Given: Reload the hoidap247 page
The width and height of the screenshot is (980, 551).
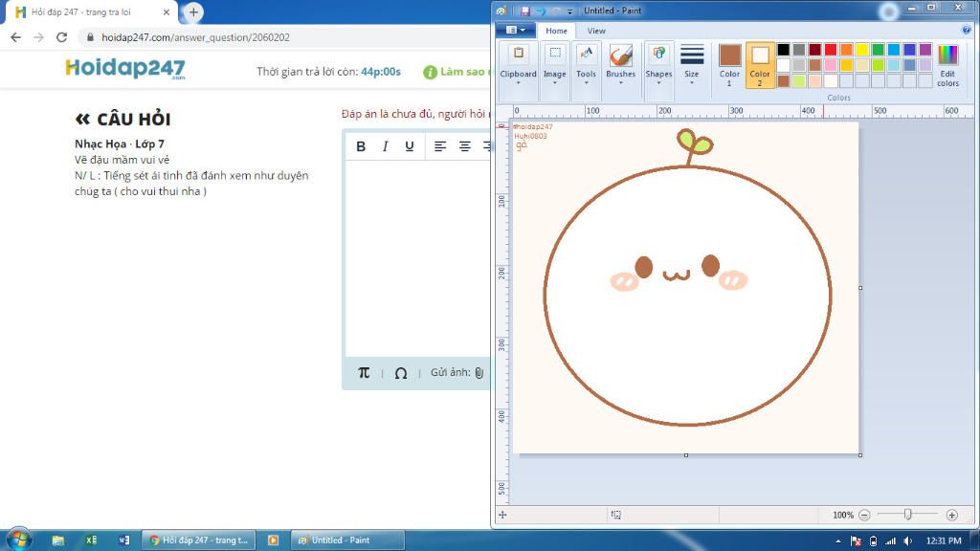Looking at the screenshot, I should (x=61, y=37).
